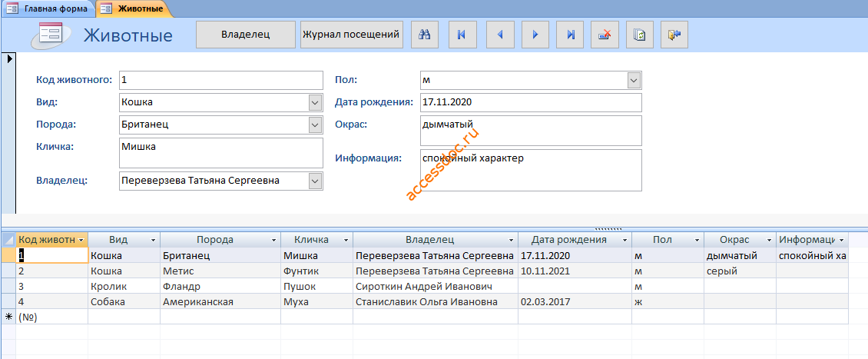Click cell серый in Окрас column
This screenshot has width=868, height=359.
[x=740, y=271]
